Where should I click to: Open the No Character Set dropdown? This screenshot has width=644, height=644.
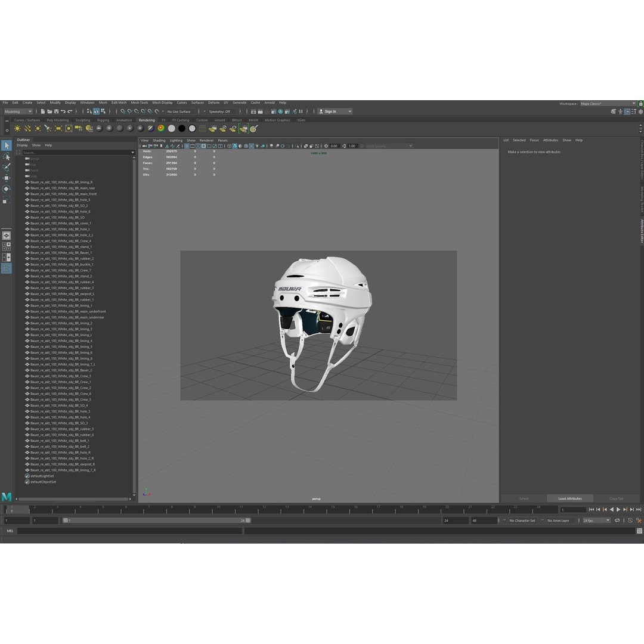coord(522,521)
